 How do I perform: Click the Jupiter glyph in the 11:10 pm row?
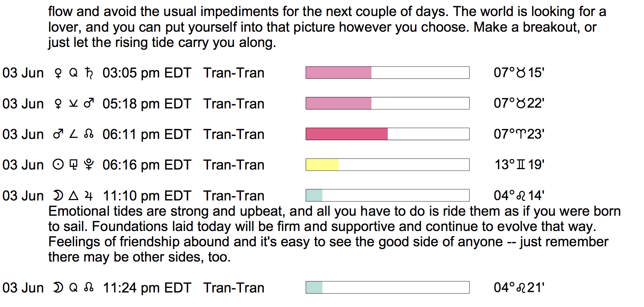tap(89, 196)
